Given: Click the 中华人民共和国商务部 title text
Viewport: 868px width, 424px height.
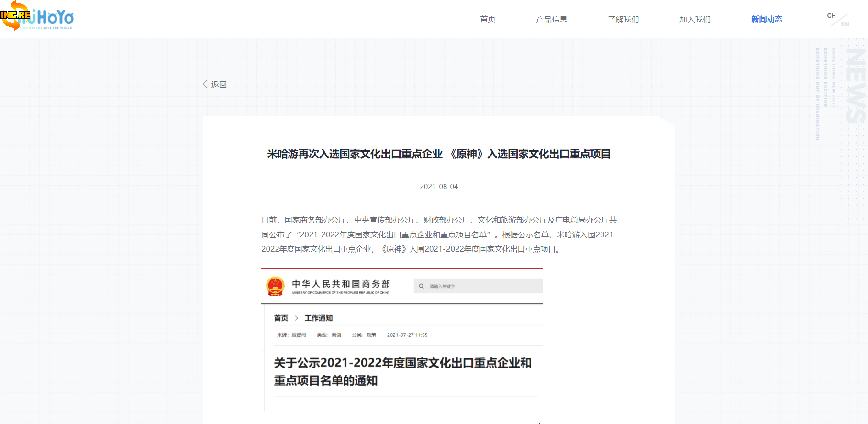Looking at the screenshot, I should tap(341, 284).
